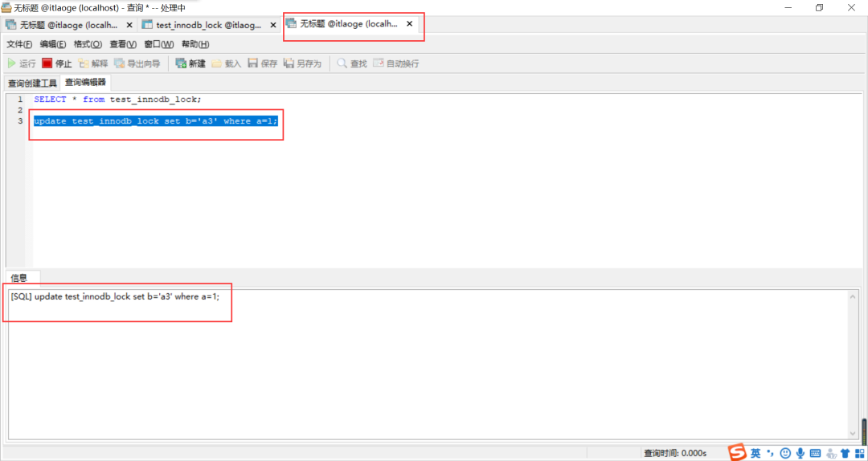Click the highlighted update statement line

(156, 120)
